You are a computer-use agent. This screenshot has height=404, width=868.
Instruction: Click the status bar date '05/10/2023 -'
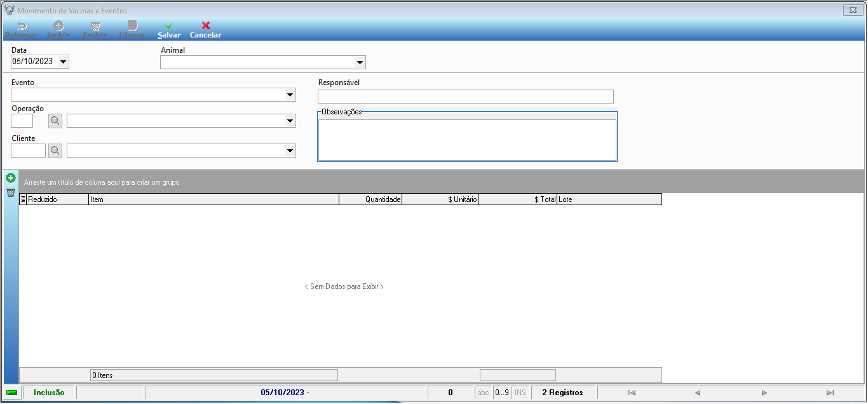click(285, 393)
